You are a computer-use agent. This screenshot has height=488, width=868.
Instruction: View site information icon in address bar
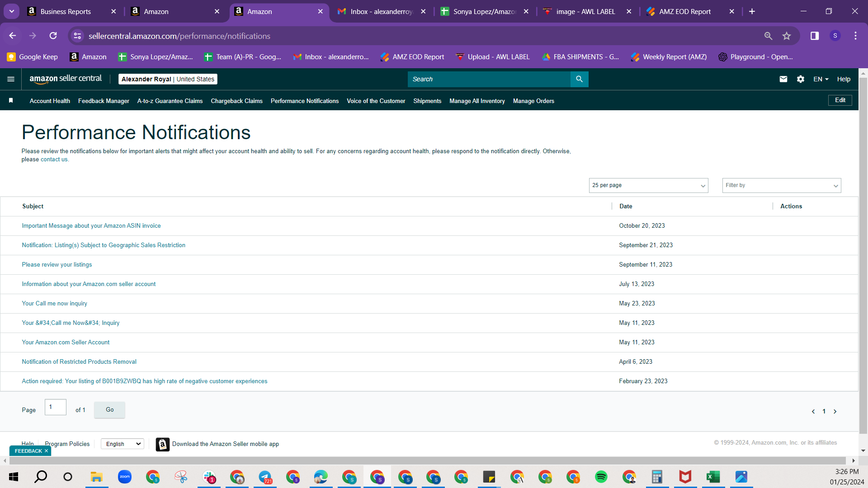coord(78,36)
